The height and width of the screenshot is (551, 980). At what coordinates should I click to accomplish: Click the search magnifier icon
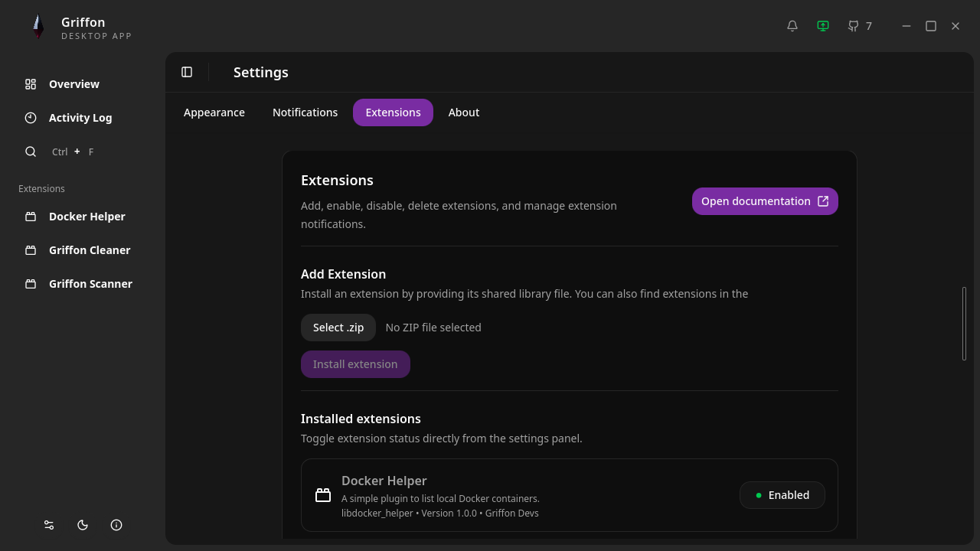pos(31,152)
